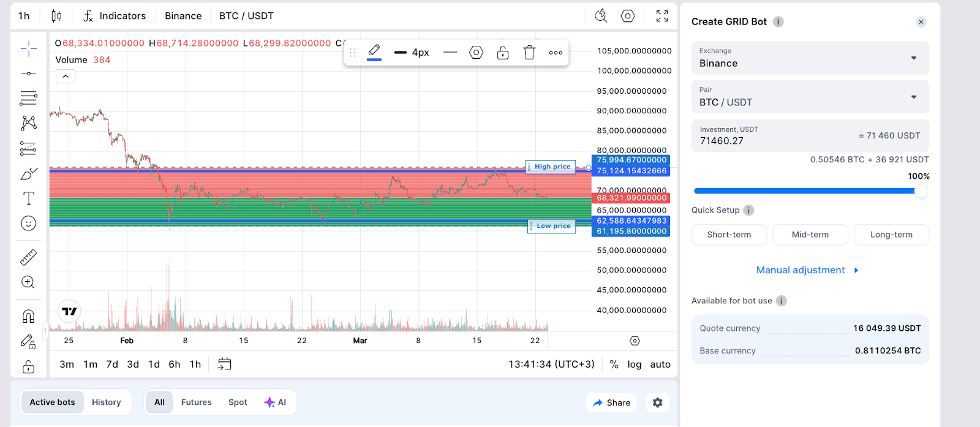This screenshot has height=427, width=980.
Task: Click info icon next to Create GRID Bot
Action: pos(778,21)
